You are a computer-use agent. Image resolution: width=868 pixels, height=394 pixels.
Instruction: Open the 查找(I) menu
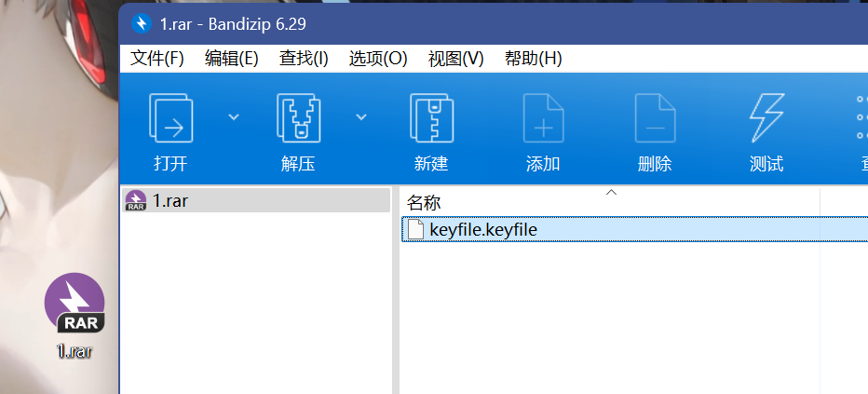[304, 58]
